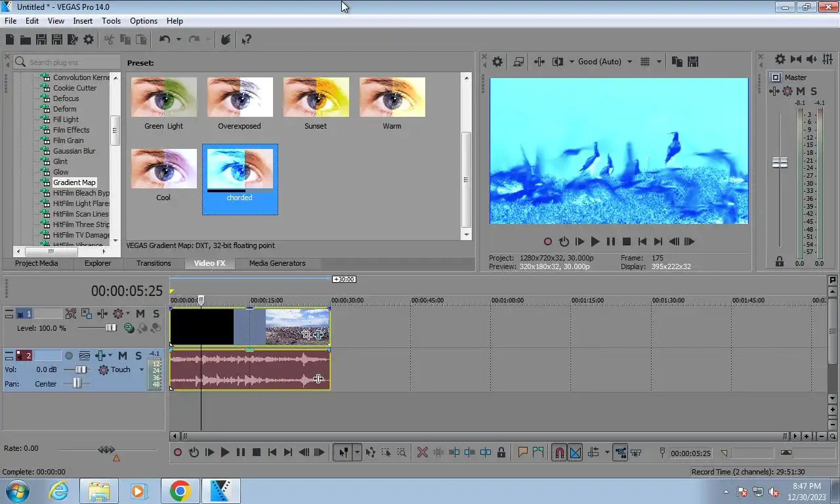The width and height of the screenshot is (840, 504).
Task: Open event pan/crop on video clip
Action: click(x=306, y=334)
